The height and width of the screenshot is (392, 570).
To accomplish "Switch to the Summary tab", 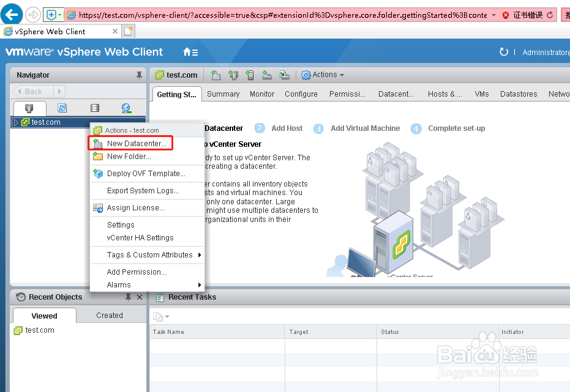I will click(223, 94).
